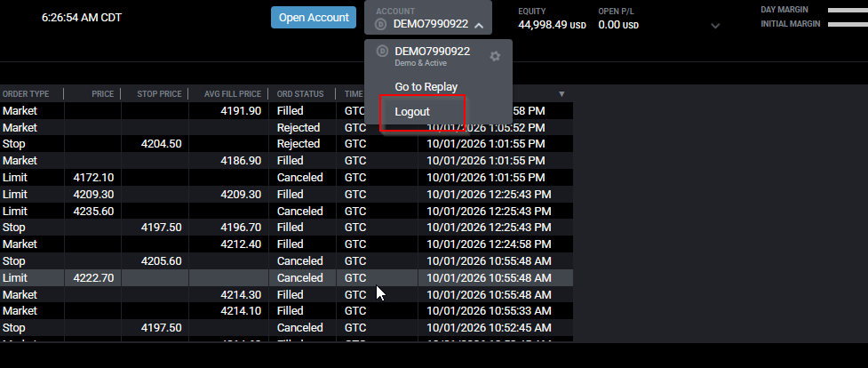The width and height of the screenshot is (868, 368).
Task: Click Stop order type in the 4205.60 row
Action: coord(14,261)
